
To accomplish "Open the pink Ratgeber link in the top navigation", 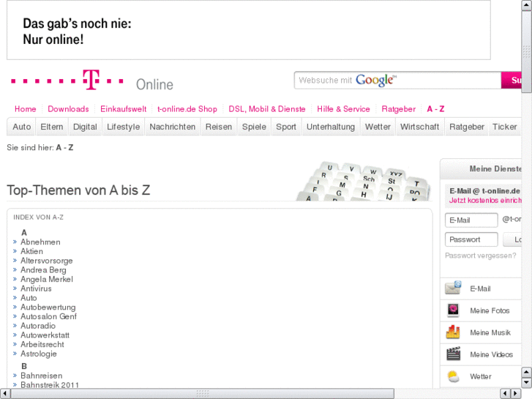I will pos(398,109).
